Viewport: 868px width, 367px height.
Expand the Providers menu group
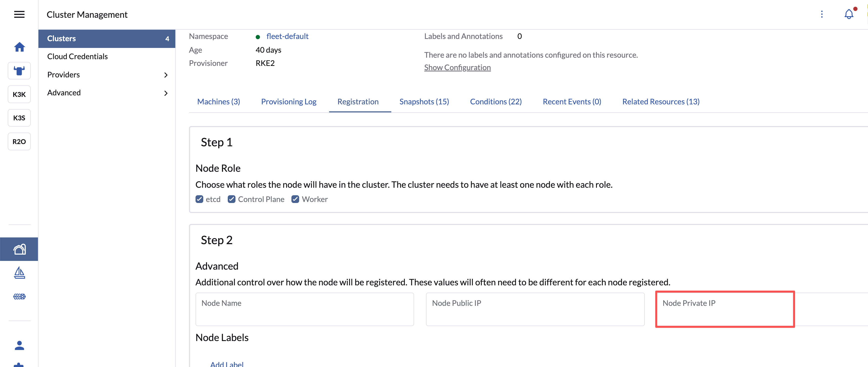107,75
